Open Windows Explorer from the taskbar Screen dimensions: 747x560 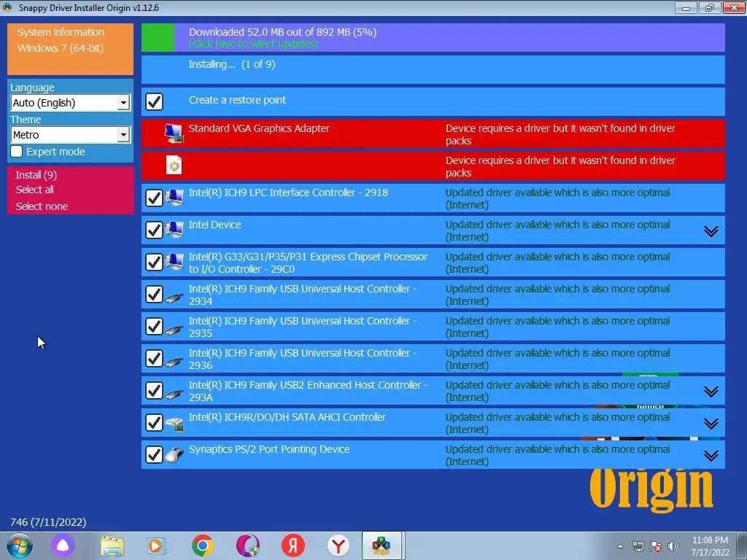click(x=112, y=546)
